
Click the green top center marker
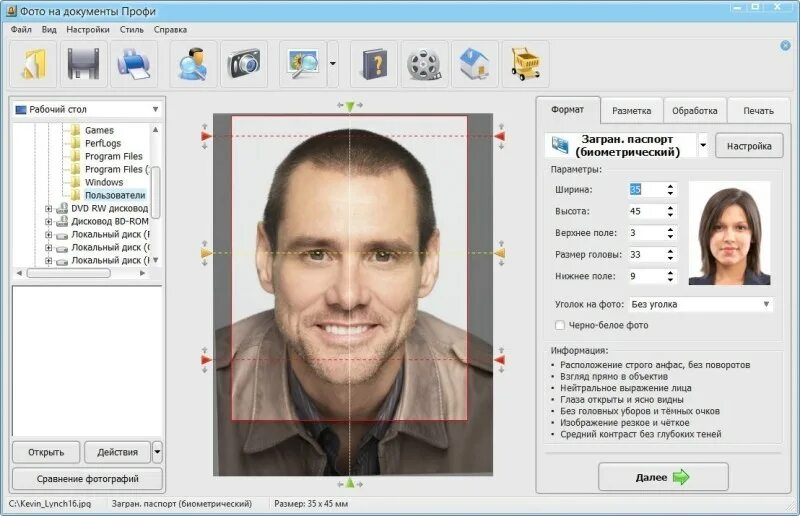tap(349, 106)
